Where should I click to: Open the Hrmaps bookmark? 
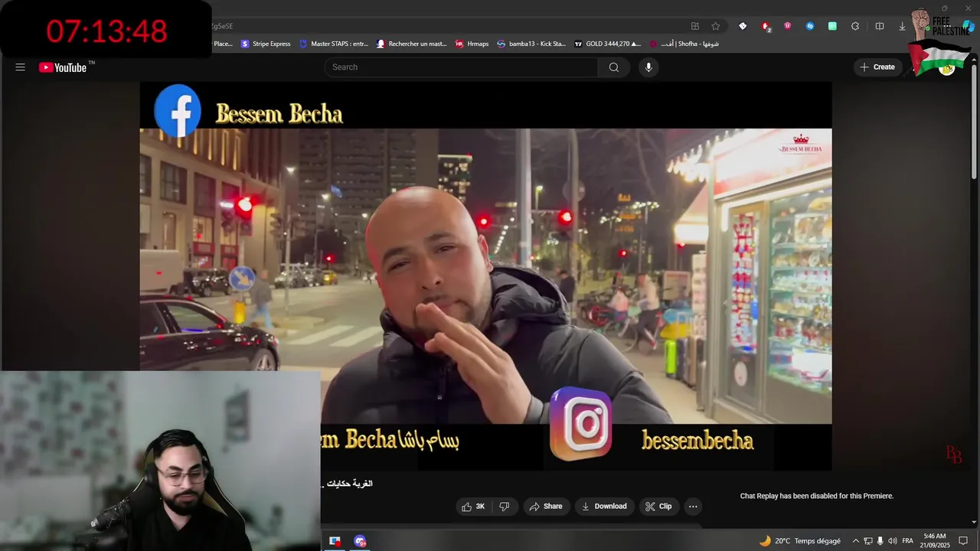(x=472, y=44)
